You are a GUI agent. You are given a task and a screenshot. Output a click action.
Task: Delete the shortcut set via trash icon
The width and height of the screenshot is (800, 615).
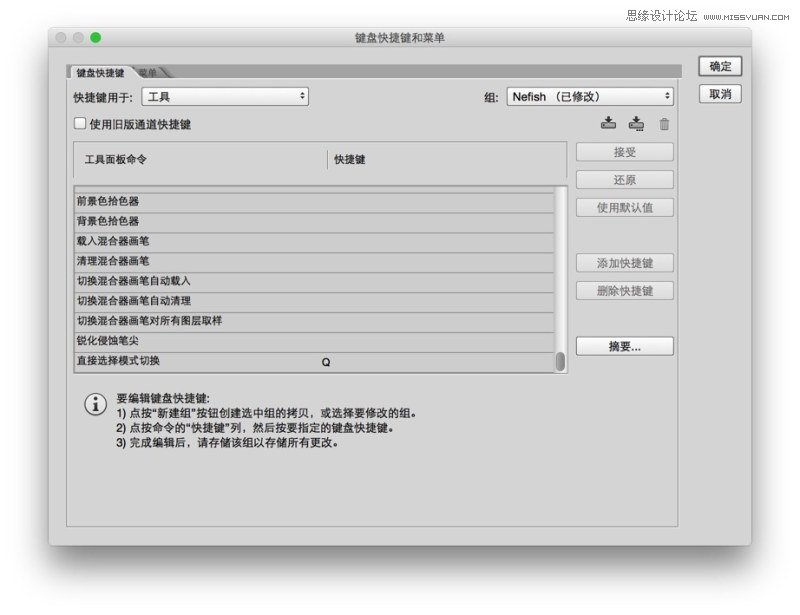point(664,125)
